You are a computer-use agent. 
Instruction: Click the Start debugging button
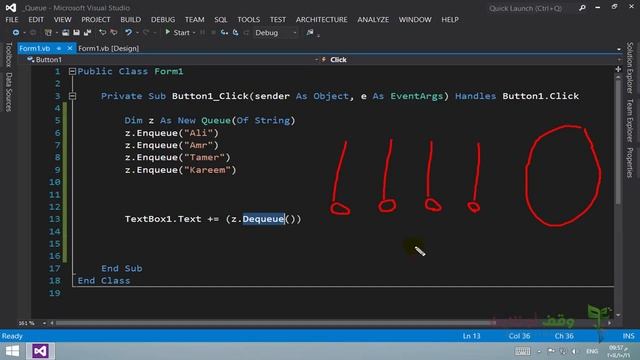tap(178, 32)
